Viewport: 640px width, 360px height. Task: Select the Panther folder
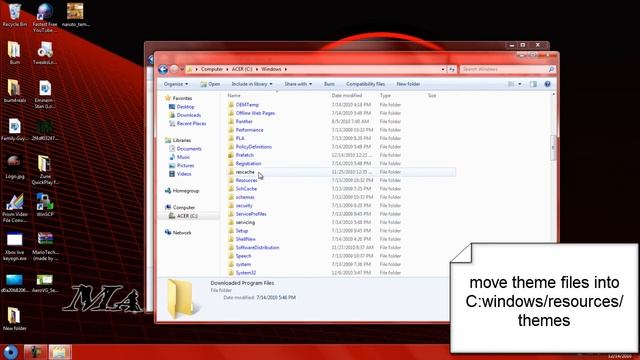240,122
